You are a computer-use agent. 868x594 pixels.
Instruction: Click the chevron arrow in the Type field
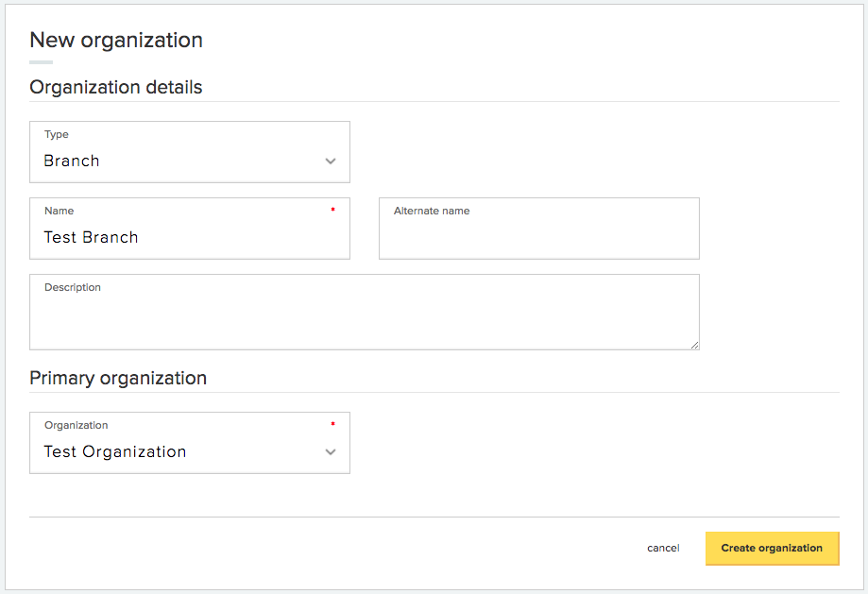point(331,161)
